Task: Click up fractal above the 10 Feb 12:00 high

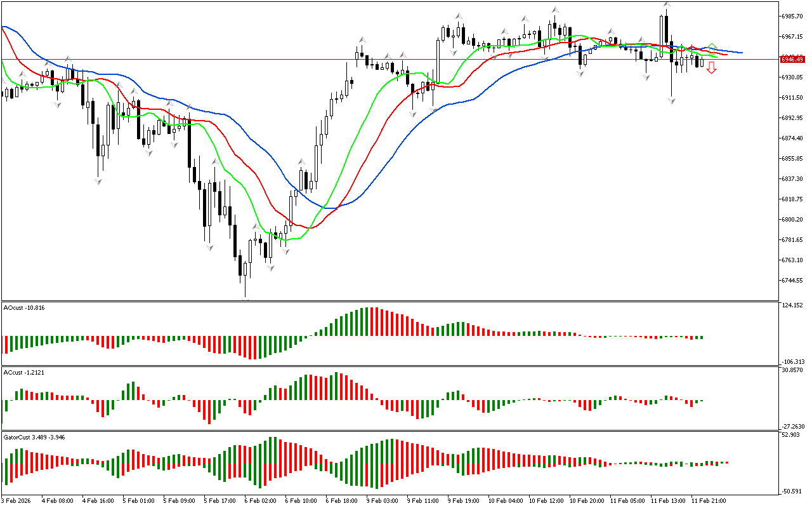Action: tap(555, 10)
